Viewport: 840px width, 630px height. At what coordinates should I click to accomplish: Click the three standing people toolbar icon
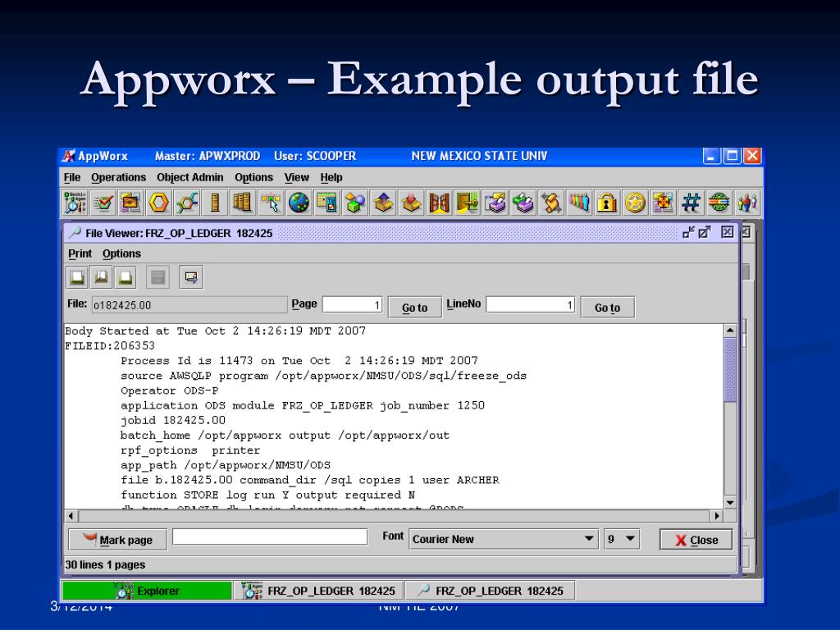coord(746,203)
